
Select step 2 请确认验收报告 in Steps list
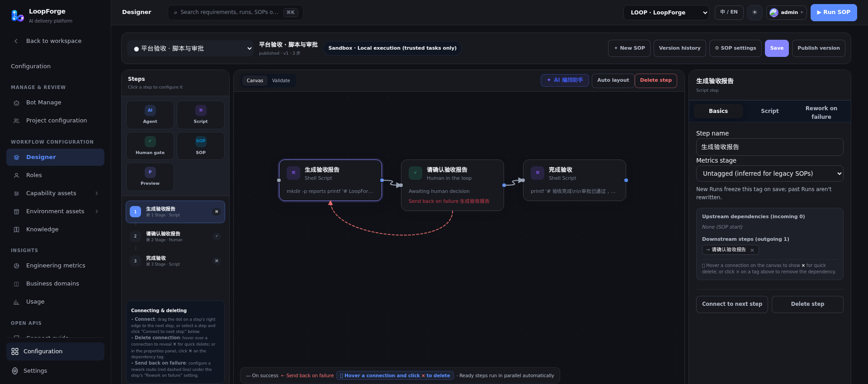click(x=175, y=236)
